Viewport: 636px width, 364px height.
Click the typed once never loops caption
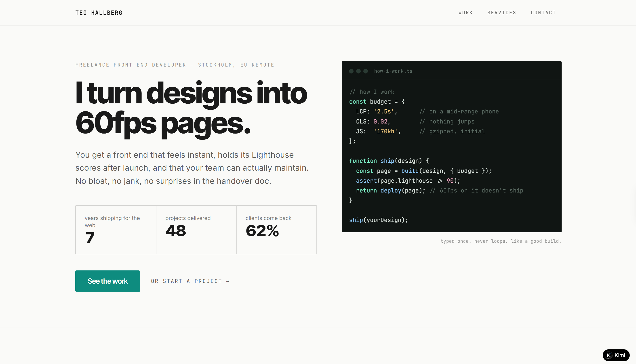(501, 241)
